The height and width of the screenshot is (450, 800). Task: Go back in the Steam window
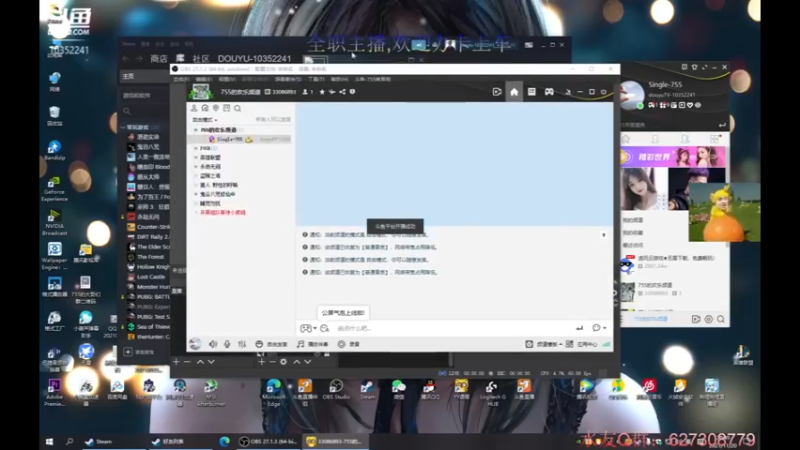(x=126, y=59)
